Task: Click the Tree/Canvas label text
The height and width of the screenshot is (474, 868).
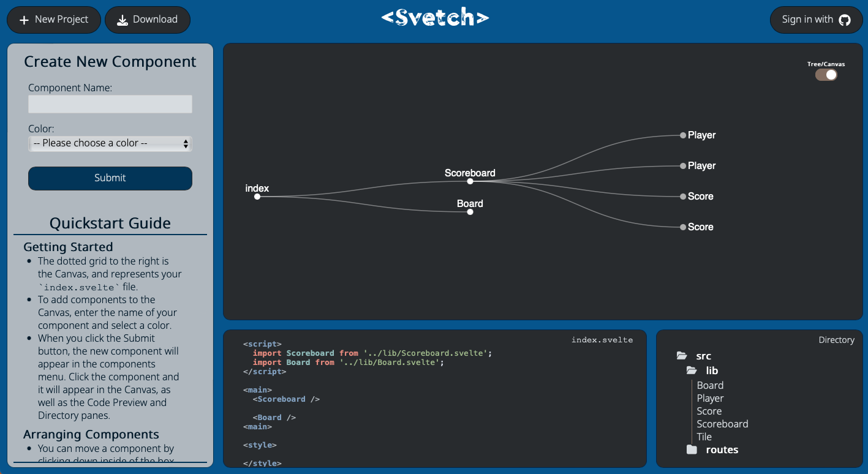Action: 826,64
